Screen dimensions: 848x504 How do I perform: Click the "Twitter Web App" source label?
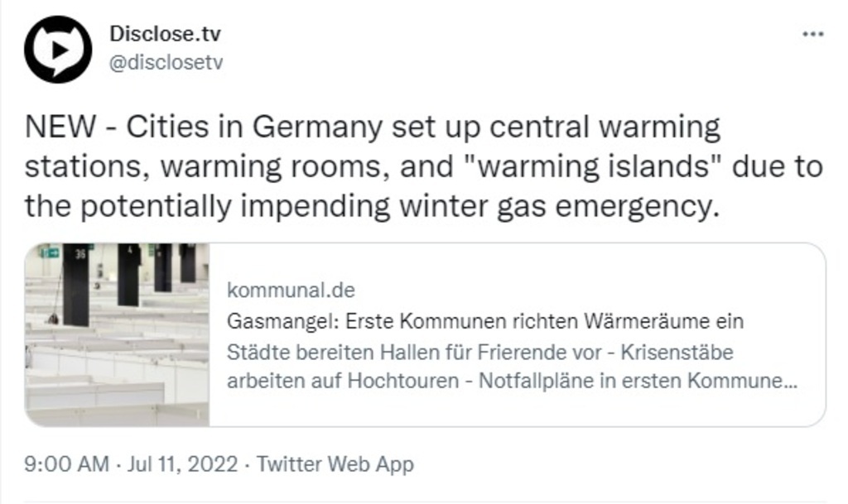pyautogui.click(x=335, y=463)
